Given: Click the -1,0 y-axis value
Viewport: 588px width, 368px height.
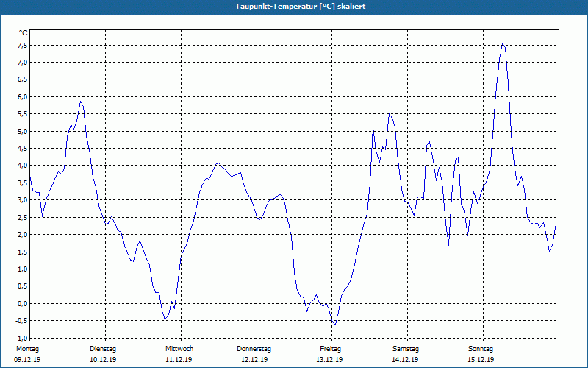Looking at the screenshot, I should click(22, 338).
